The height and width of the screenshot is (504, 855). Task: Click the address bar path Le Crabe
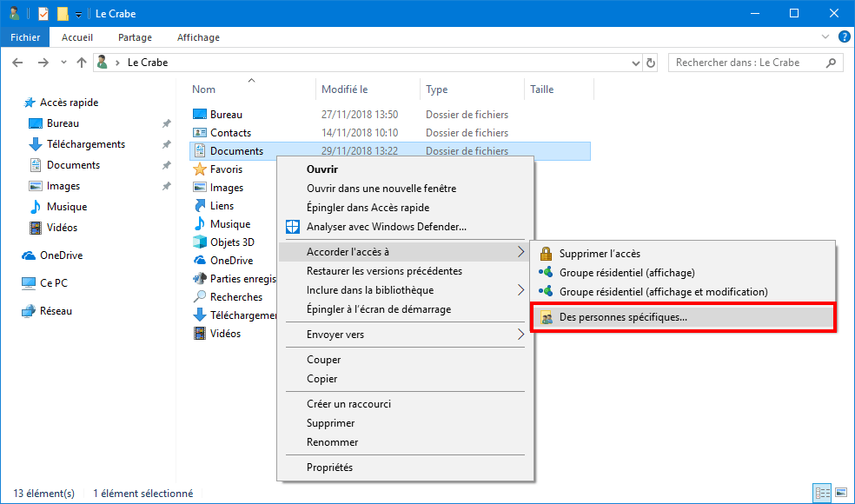(x=147, y=63)
